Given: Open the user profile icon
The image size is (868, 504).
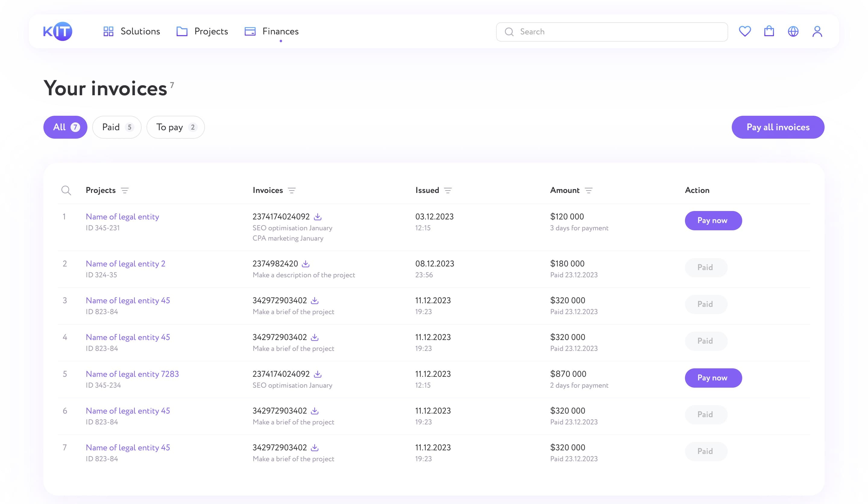Looking at the screenshot, I should click(x=817, y=31).
